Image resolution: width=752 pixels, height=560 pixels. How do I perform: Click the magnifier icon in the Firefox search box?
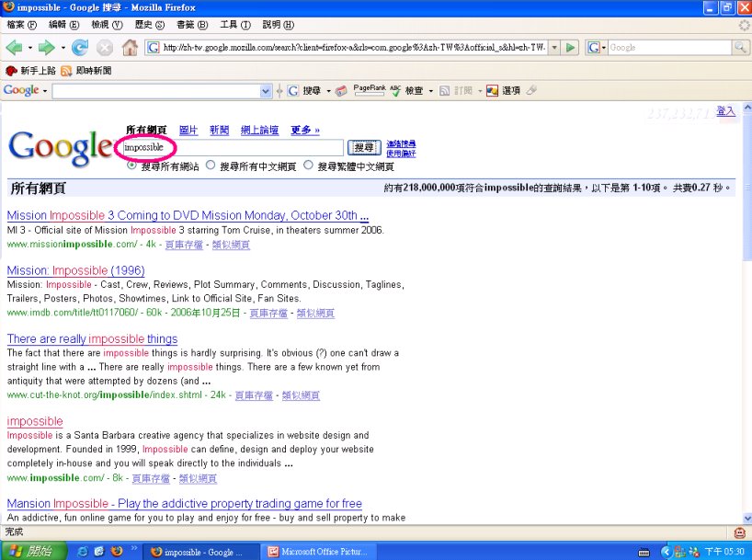pyautogui.click(x=739, y=47)
